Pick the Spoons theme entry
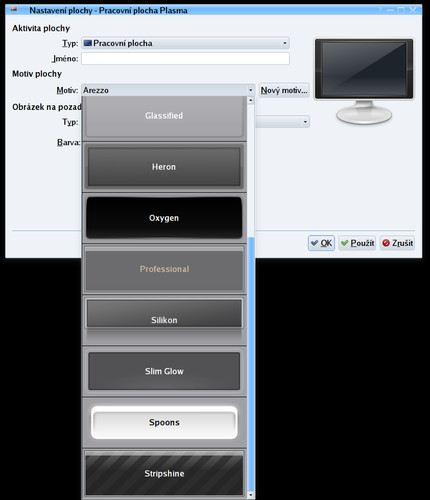The width and height of the screenshot is (430, 500). (x=164, y=422)
